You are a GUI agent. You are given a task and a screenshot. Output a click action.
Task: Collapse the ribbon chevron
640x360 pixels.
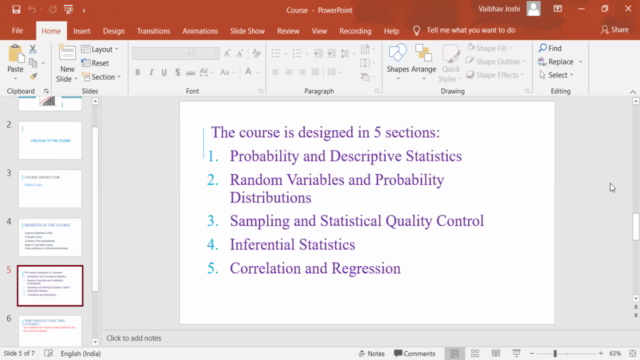tap(633, 92)
